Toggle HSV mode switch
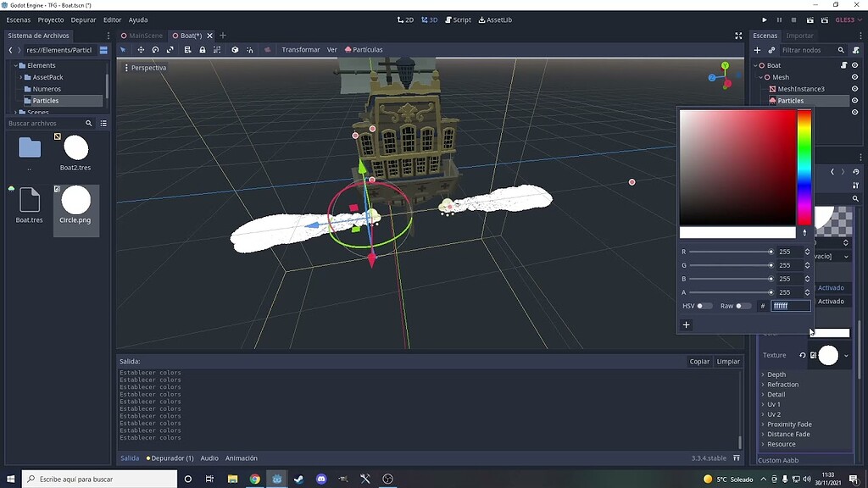This screenshot has width=868, height=488. [x=704, y=306]
